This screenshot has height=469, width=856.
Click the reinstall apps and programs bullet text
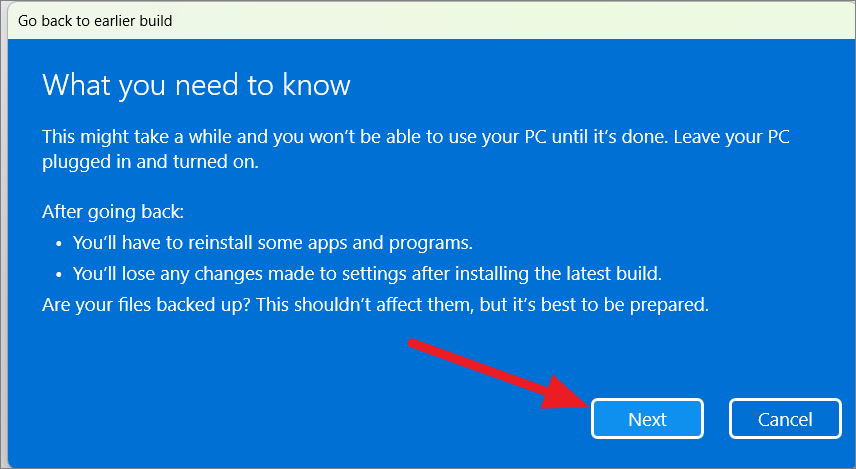[272, 243]
